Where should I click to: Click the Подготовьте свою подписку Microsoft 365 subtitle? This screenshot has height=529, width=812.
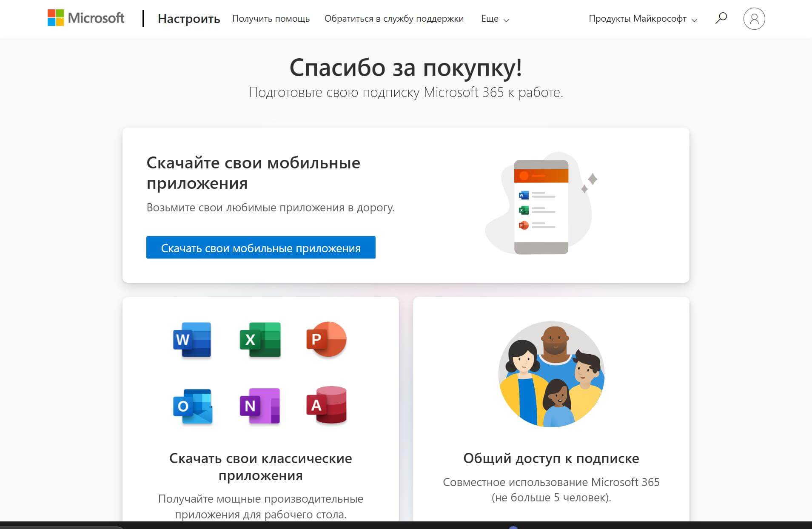tap(406, 92)
